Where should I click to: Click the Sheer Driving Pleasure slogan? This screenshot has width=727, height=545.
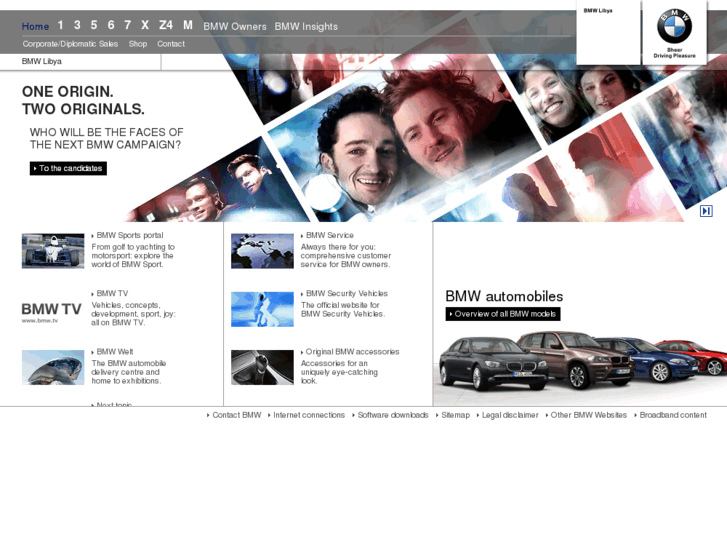click(675, 53)
